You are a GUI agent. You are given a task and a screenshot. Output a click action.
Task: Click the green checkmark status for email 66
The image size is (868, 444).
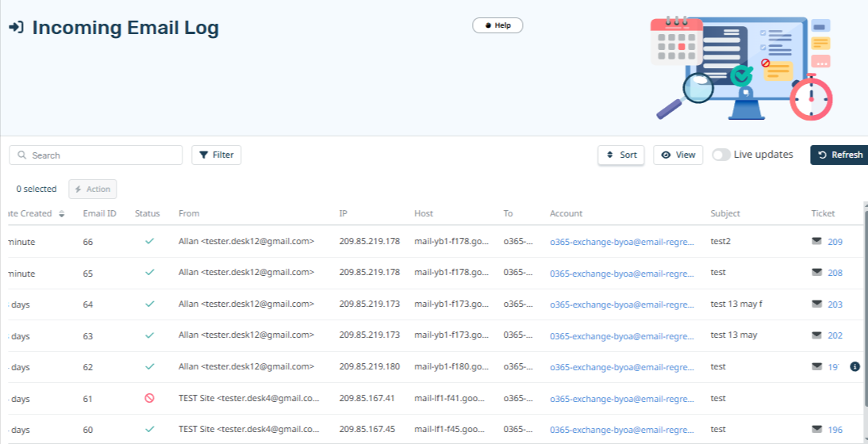click(149, 241)
